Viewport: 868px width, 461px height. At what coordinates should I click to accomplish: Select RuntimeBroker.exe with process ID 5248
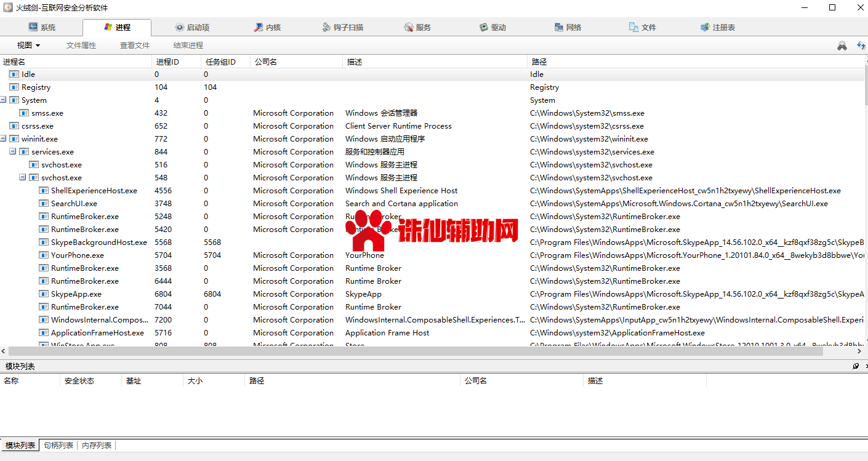point(85,217)
